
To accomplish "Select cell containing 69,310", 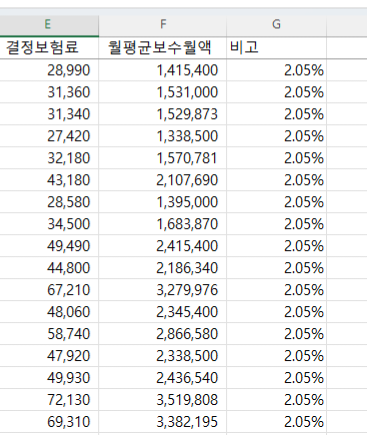I will (x=49, y=422).
